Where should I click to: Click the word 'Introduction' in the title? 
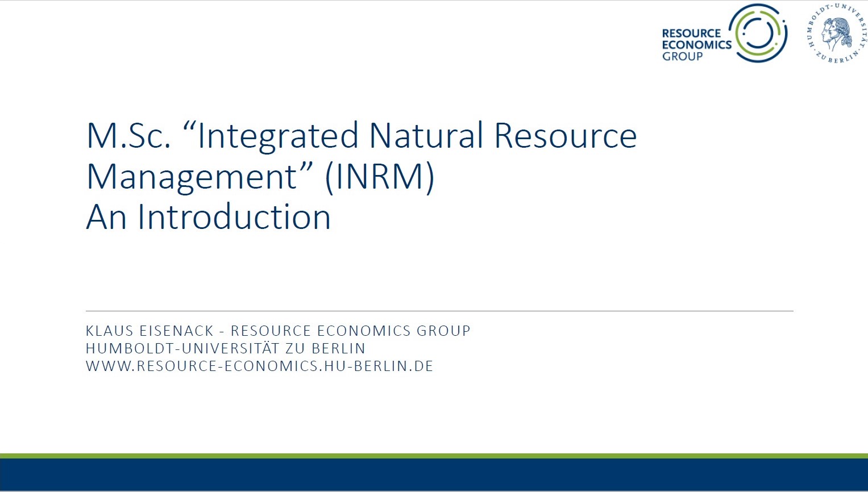[x=234, y=217]
